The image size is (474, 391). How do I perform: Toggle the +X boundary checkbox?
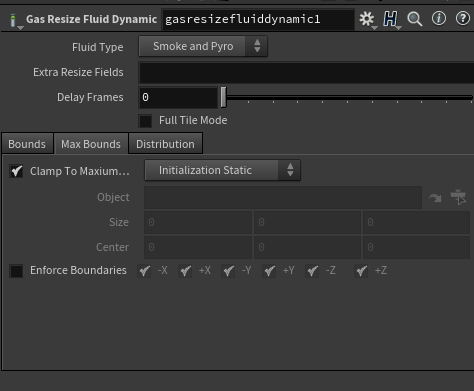click(x=185, y=271)
